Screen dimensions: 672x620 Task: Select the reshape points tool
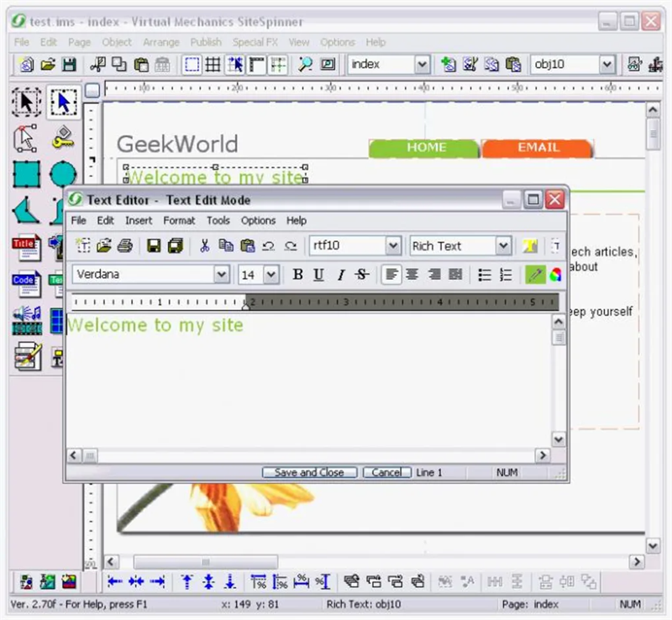pos(26,139)
